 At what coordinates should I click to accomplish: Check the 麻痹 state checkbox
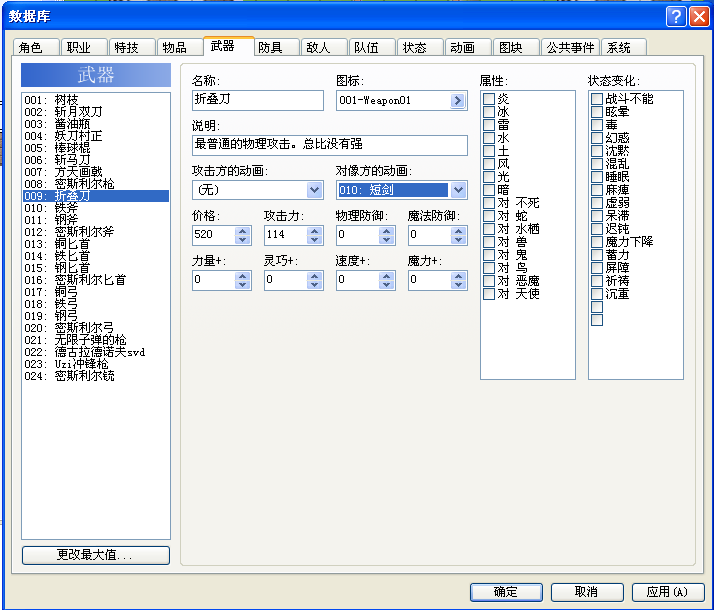[597, 190]
